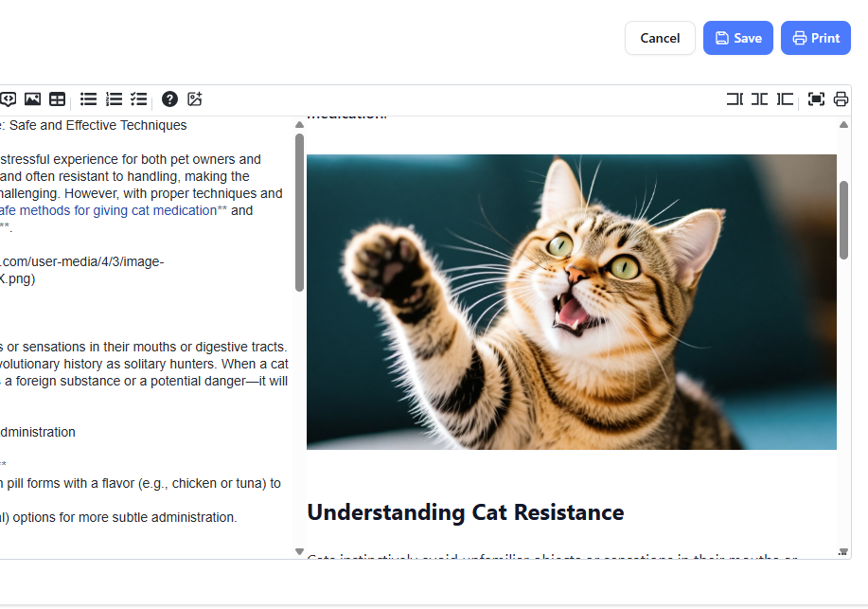Insert a code block using the toolbar icon
868x609 pixels.
tap(9, 99)
